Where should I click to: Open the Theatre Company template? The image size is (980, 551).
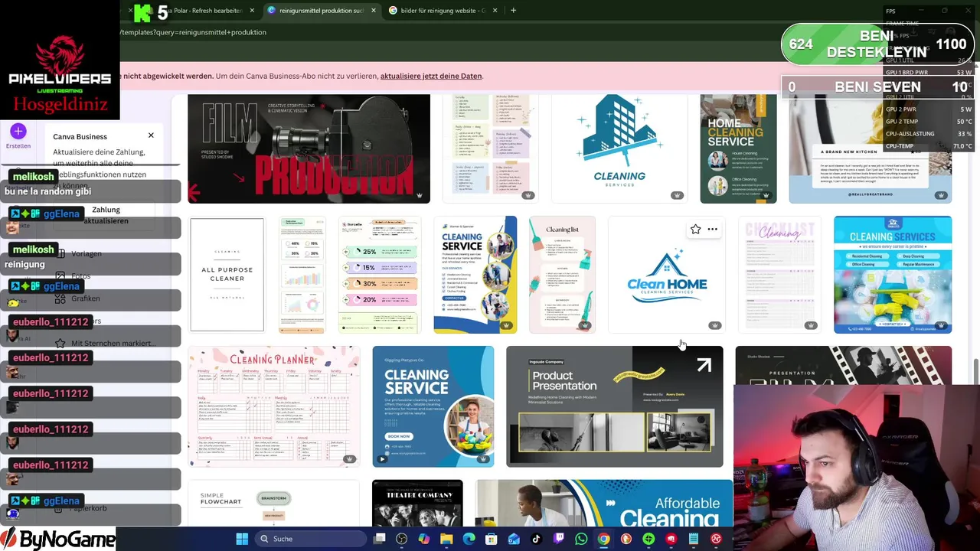pyautogui.click(x=417, y=503)
